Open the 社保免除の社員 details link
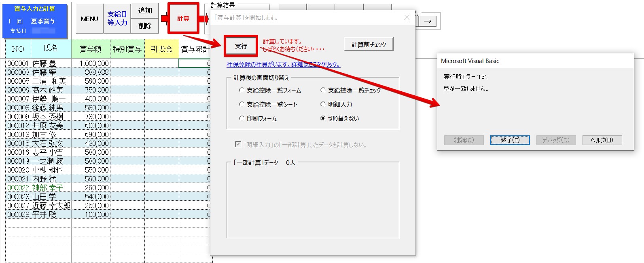 (283, 65)
